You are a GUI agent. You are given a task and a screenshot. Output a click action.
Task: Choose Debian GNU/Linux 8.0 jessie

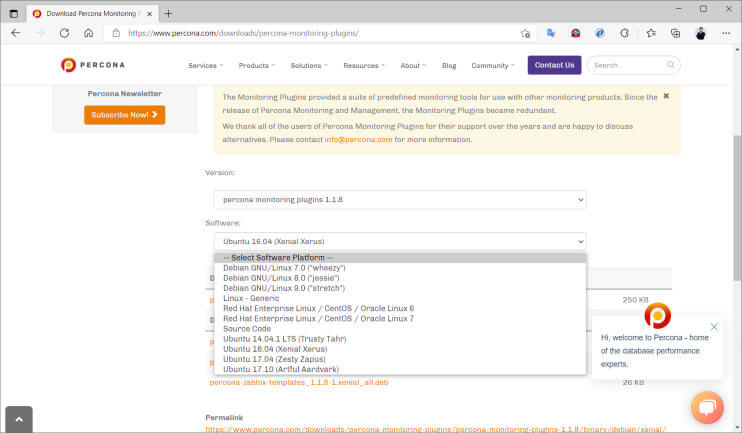(400, 278)
